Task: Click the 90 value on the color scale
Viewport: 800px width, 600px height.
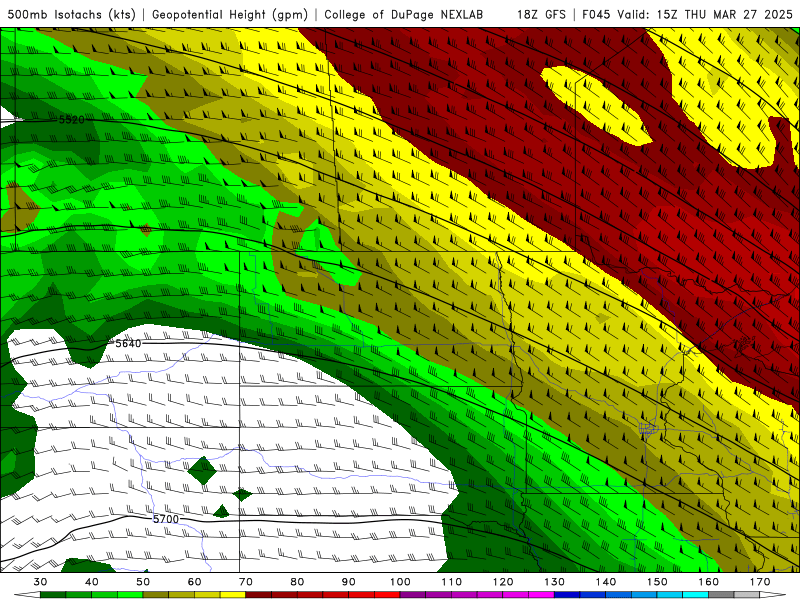Action: pyautogui.click(x=349, y=582)
